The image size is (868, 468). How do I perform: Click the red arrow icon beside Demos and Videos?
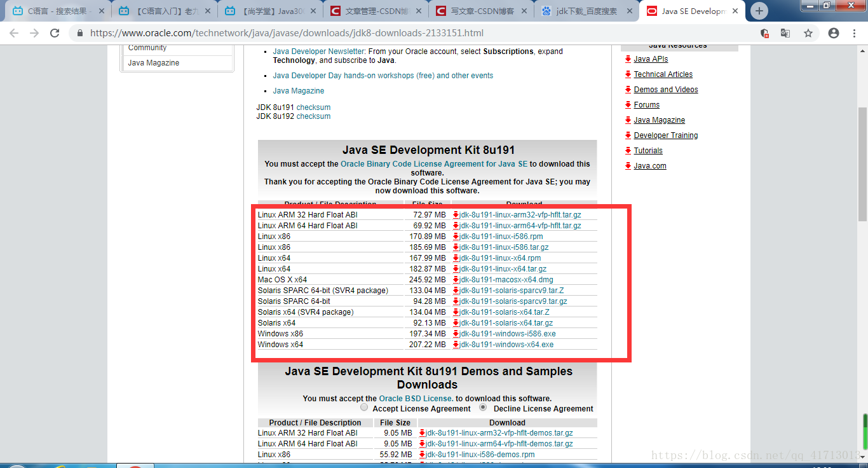coord(628,90)
